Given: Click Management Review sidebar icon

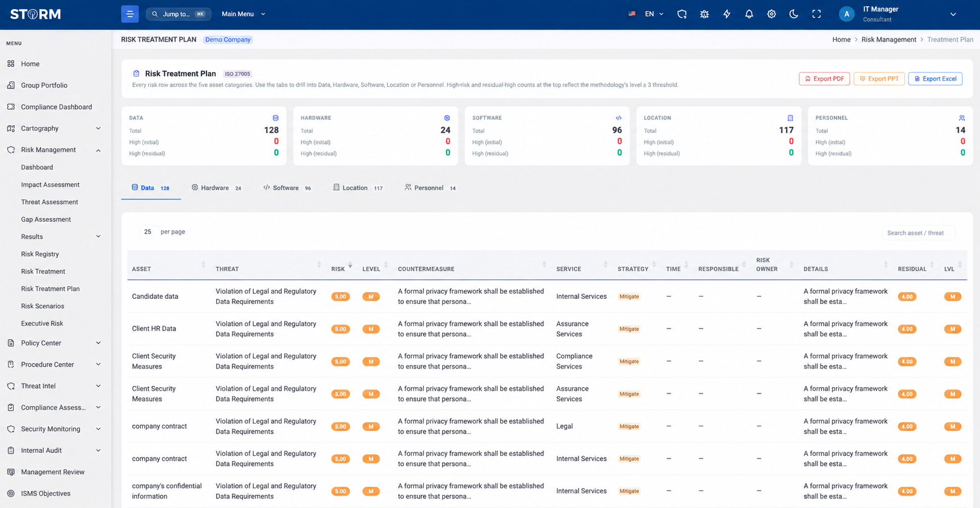Looking at the screenshot, I should pyautogui.click(x=11, y=472).
